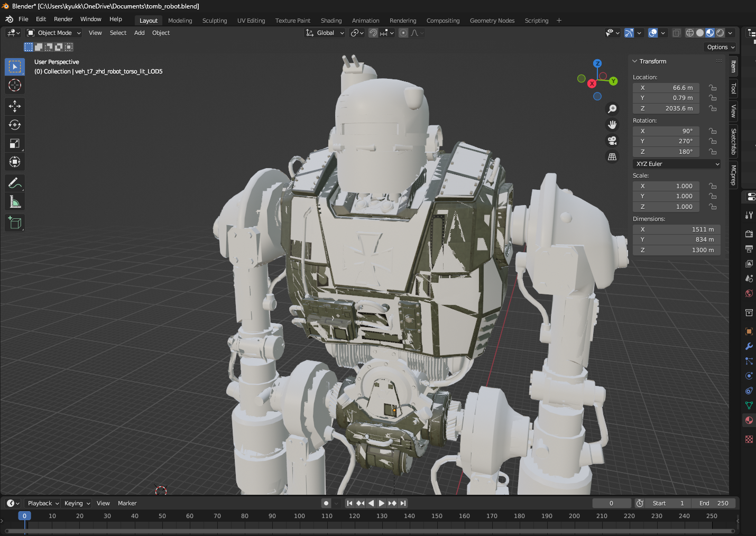The width and height of the screenshot is (756, 536).
Task: Open the viewport Options dropdown
Action: [721, 47]
